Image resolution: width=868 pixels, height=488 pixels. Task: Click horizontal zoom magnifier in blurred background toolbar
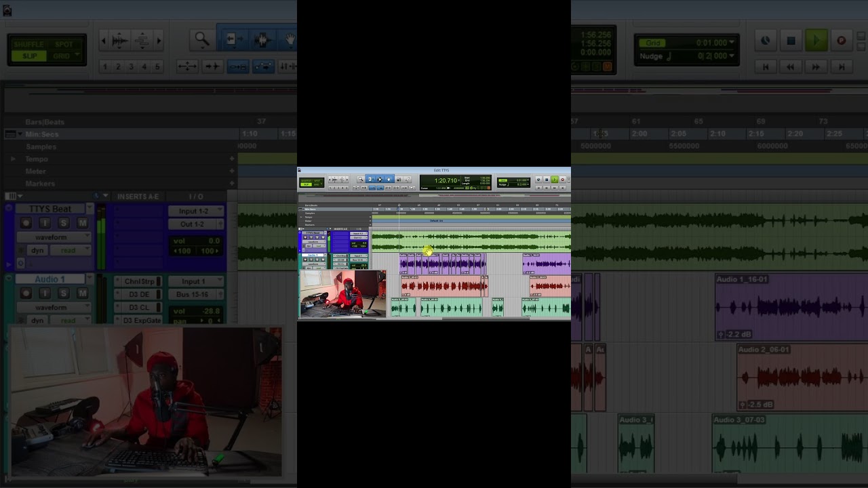[201, 40]
